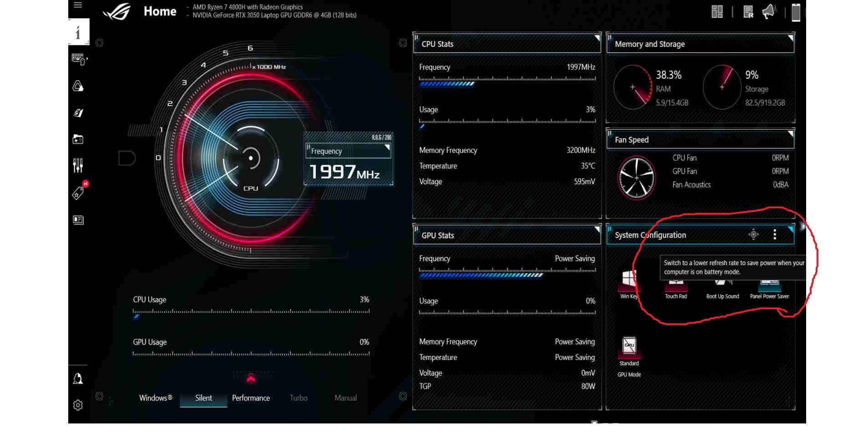Select the Turbo operating mode
Viewport: 868px width, 433px height.
[x=298, y=398]
